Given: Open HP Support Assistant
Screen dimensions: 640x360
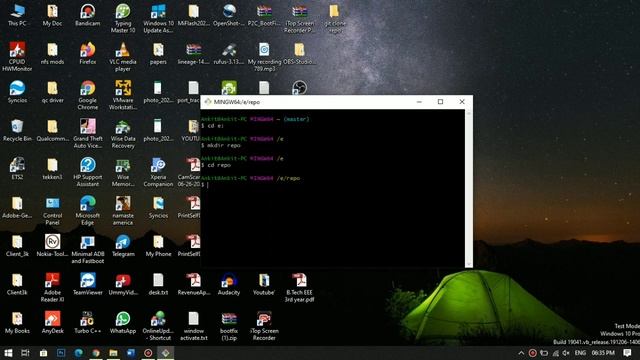Looking at the screenshot, I should coord(87,172).
